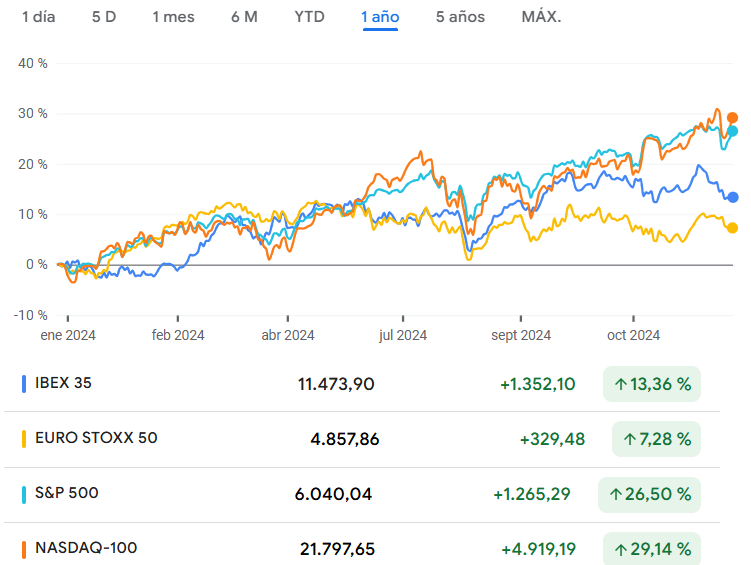Click the S&P 500 index name

point(66,493)
